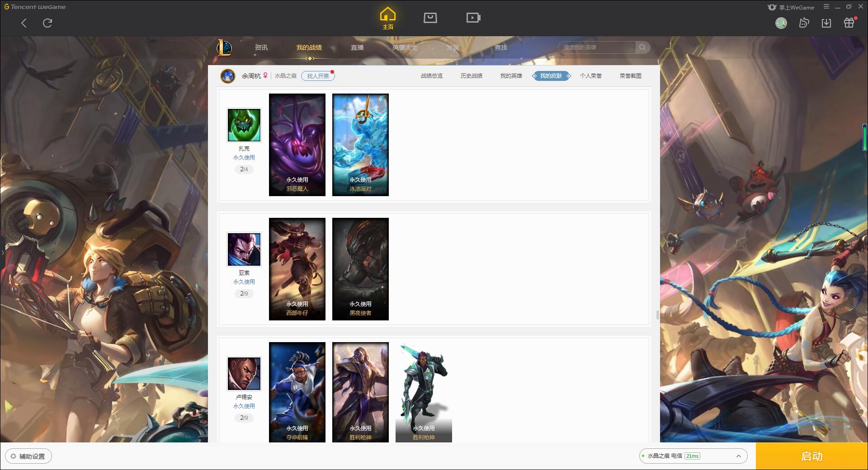Open the store bag icon
This screenshot has width=868, height=470.
pos(430,18)
